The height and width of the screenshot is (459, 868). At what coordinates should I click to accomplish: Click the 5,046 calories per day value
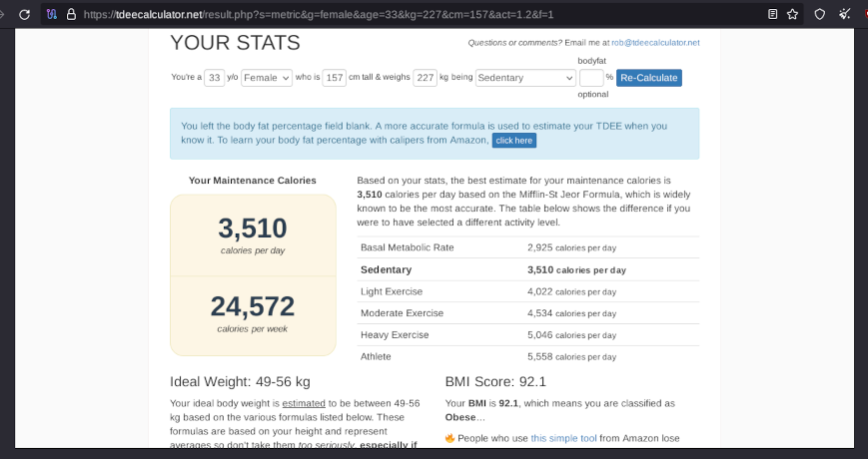(571, 335)
